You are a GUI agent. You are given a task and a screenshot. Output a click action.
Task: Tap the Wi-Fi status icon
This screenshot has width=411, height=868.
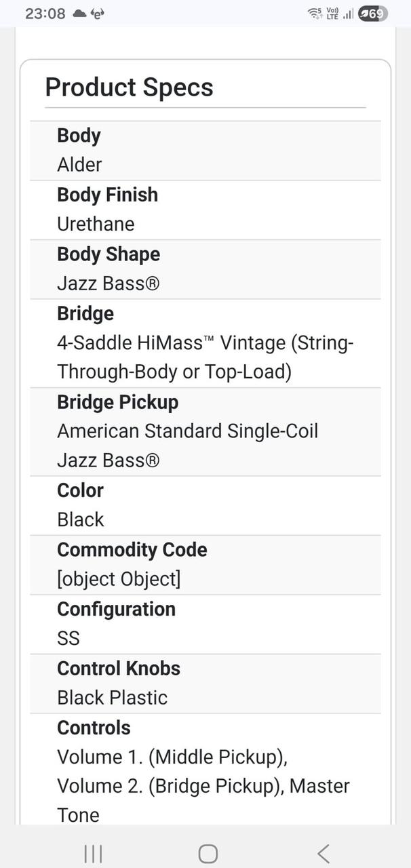click(315, 14)
